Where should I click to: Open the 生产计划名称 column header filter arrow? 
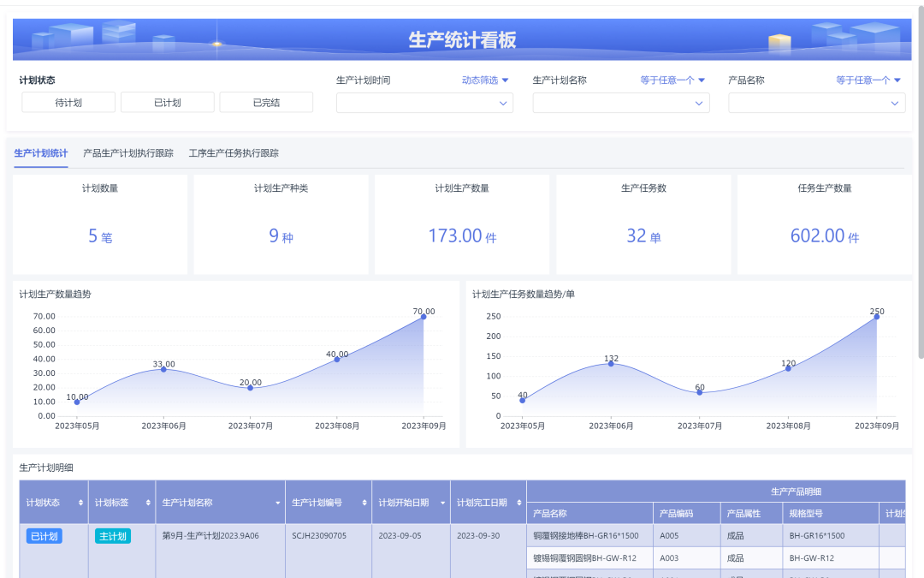[x=277, y=503]
